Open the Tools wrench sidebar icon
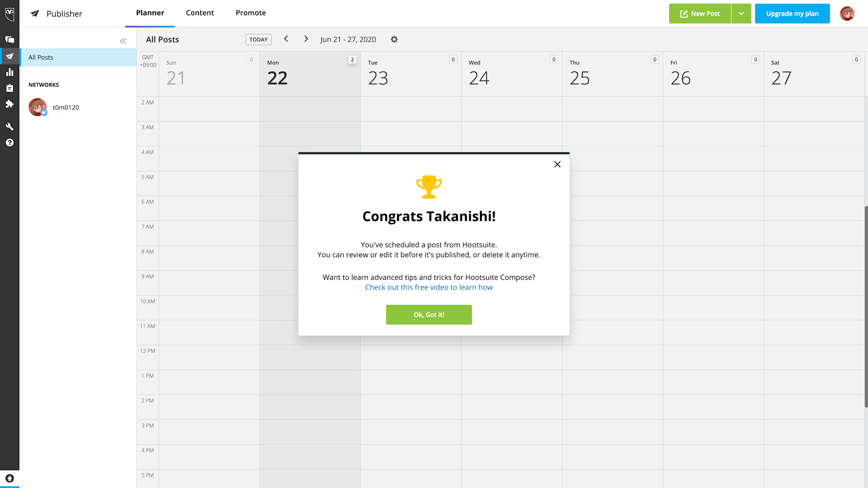Screen dimensions: 868x488 [x=10, y=127]
